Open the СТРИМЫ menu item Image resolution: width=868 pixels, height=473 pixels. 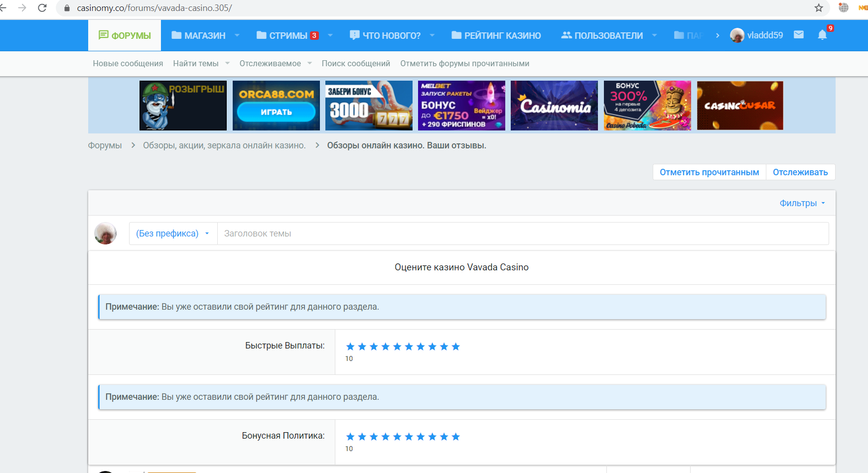(287, 35)
